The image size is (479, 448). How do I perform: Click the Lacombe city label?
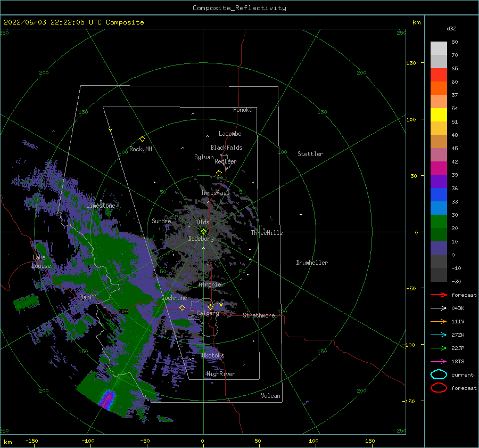(x=230, y=134)
